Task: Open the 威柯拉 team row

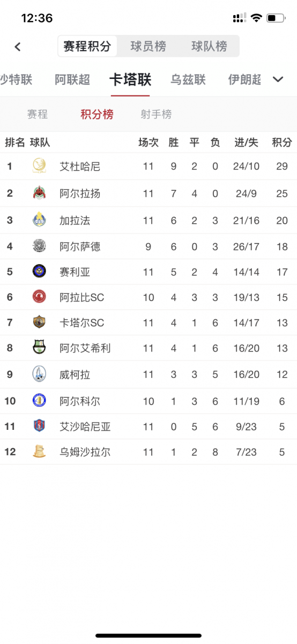Action: [x=148, y=374]
